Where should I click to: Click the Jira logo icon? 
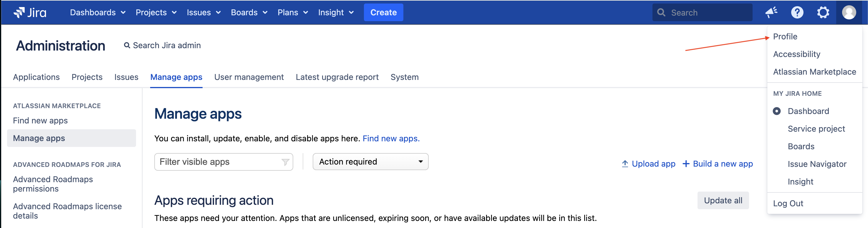click(x=19, y=12)
